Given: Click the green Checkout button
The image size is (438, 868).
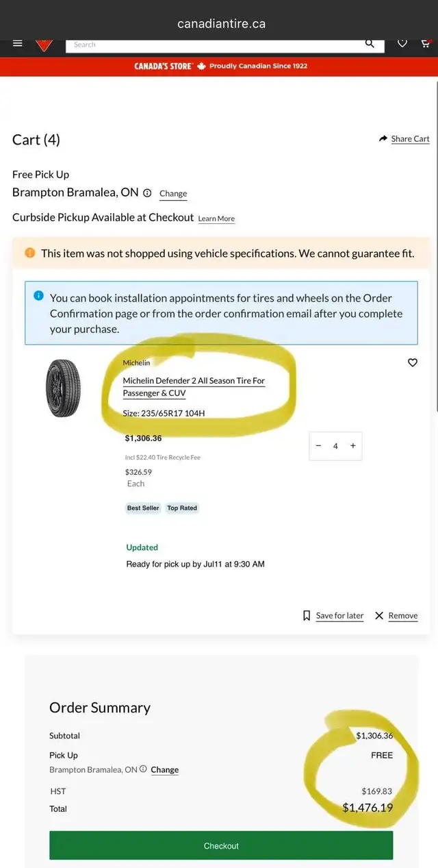Looking at the screenshot, I should 221,845.
